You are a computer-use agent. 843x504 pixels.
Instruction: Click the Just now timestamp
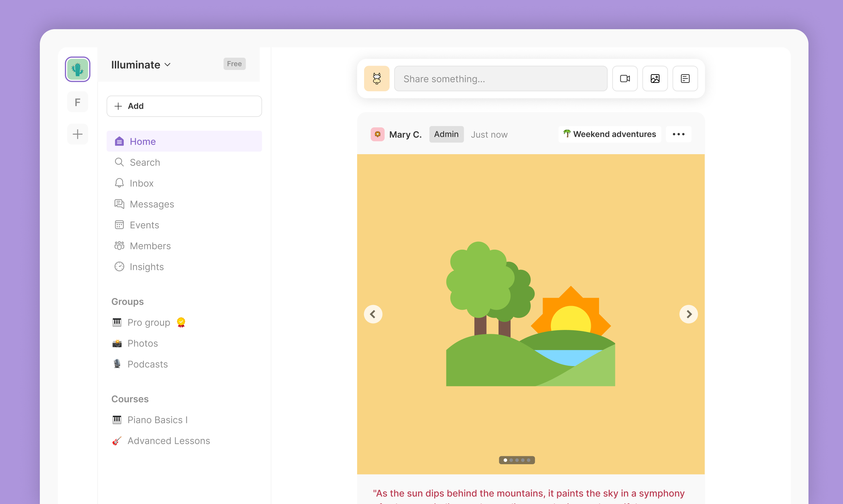coord(489,135)
